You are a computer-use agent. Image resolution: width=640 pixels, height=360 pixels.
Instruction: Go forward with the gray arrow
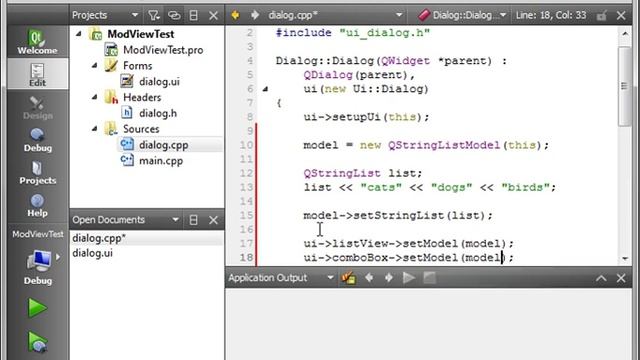(x=255, y=15)
